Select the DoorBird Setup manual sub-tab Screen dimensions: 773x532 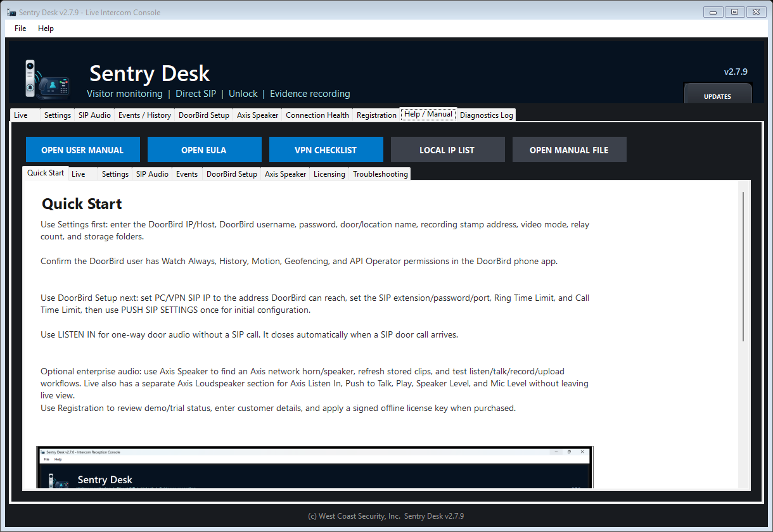click(232, 174)
